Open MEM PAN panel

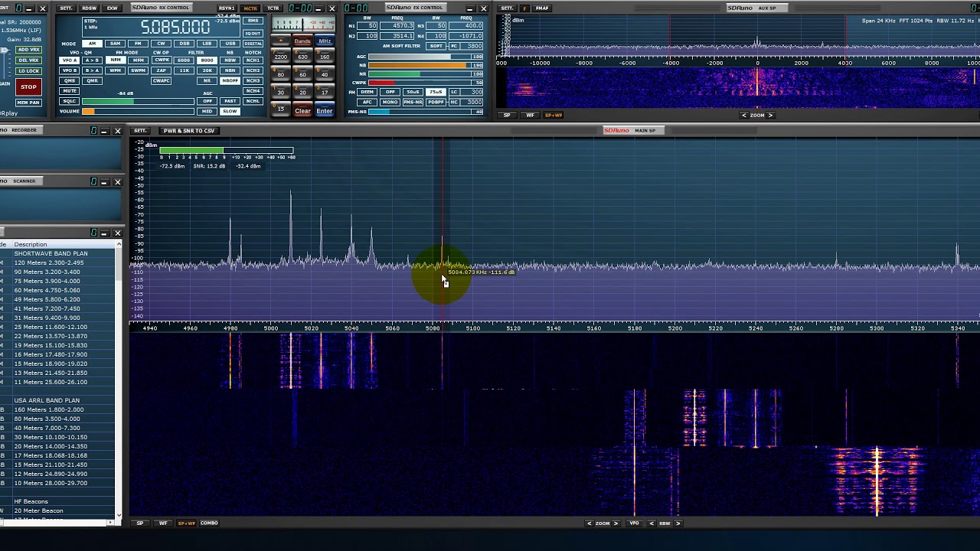click(x=28, y=103)
